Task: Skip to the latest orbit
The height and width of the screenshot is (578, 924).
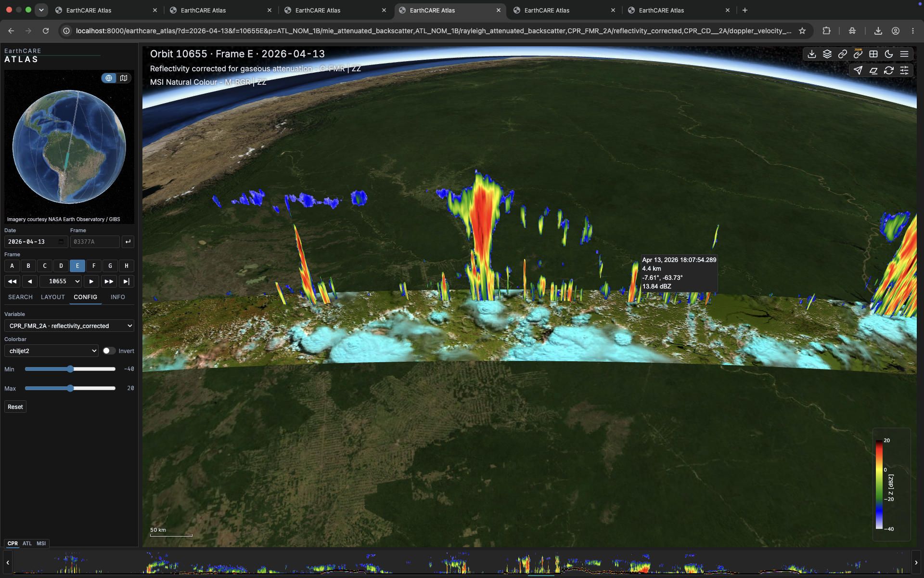Action: pos(127,281)
